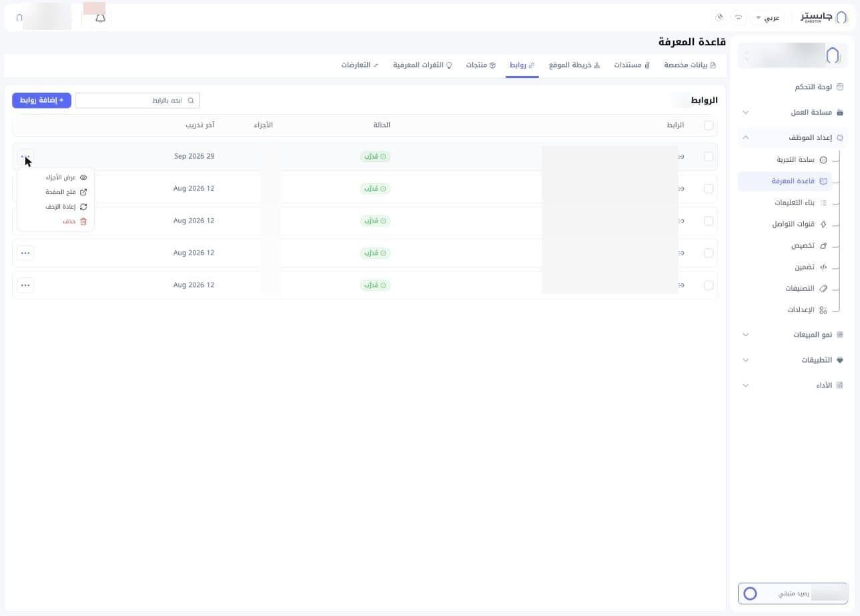The image size is (860, 616).
Task: Tick the checkbox of the last table row
Action: [709, 285]
